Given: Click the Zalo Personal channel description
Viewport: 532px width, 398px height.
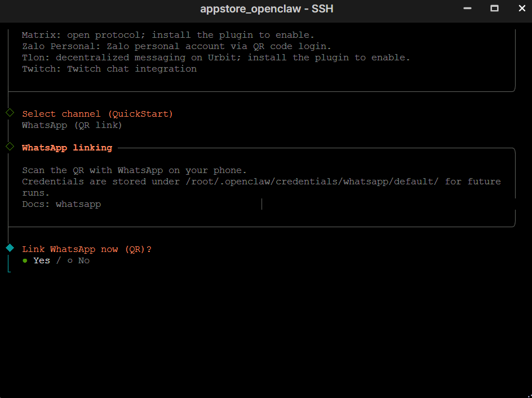Looking at the screenshot, I should (176, 46).
